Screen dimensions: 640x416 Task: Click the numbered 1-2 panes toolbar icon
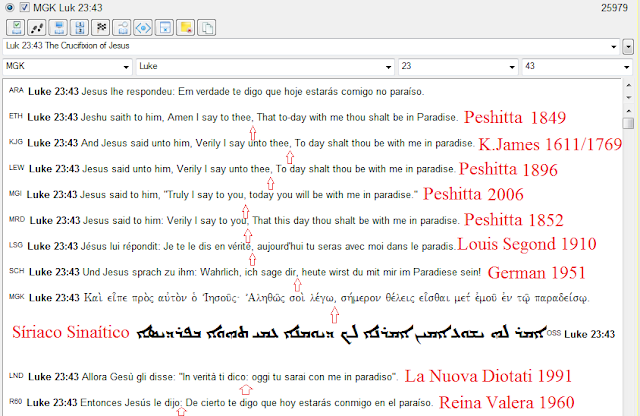(80, 28)
